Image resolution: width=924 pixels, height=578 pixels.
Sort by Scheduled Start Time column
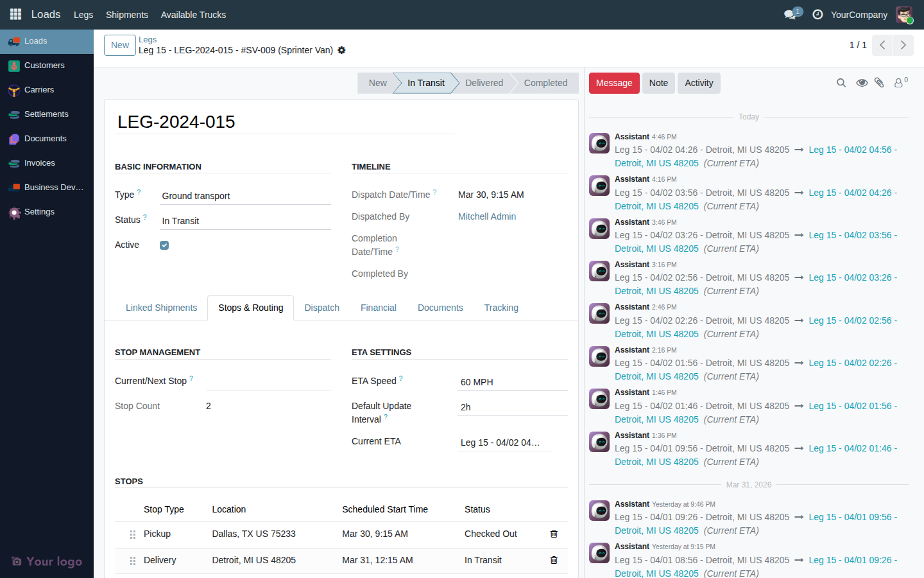tap(385, 509)
